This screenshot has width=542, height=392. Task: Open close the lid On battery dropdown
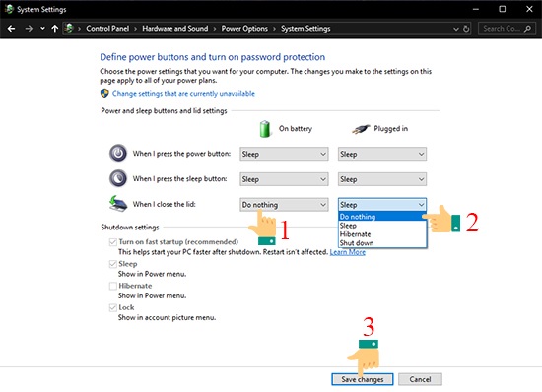tap(284, 205)
